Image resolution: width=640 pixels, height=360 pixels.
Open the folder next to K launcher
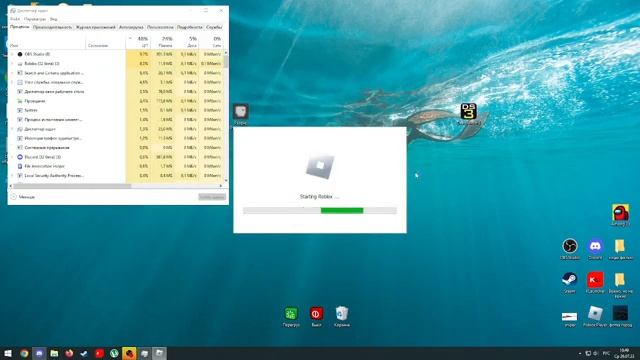(x=620, y=280)
